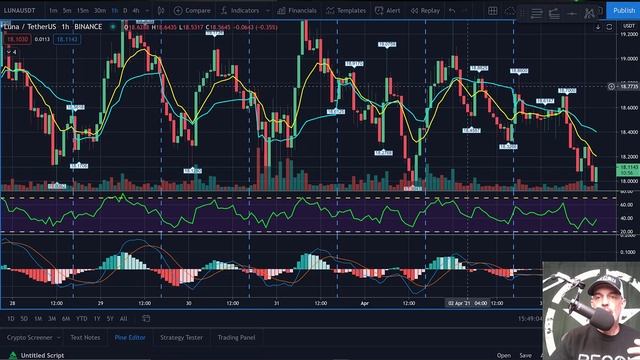Select the 5m timeframe
Image resolution: width=640 pixels, height=360 pixels.
point(67,11)
